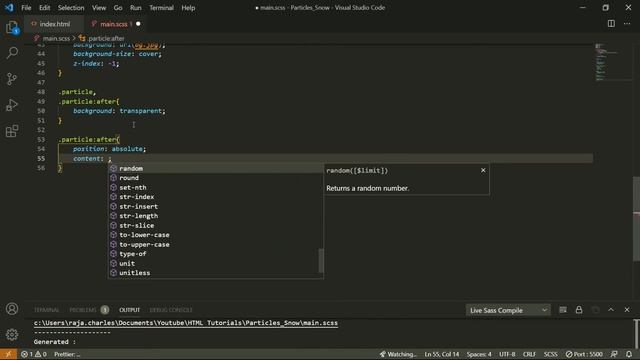This screenshot has width=640, height=360.
Task: Click the Port: 5500 Live Server item
Action: 584,354
